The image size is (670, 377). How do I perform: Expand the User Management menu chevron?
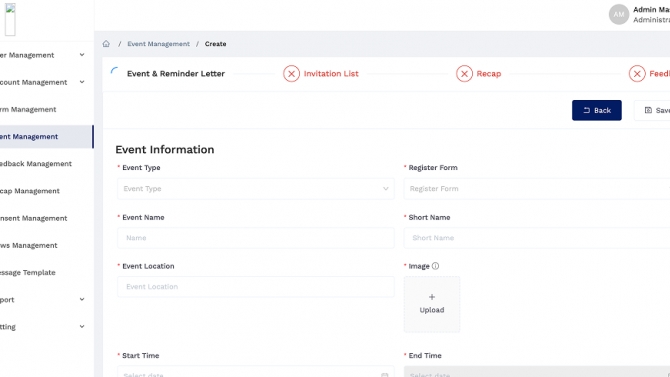tap(82, 55)
